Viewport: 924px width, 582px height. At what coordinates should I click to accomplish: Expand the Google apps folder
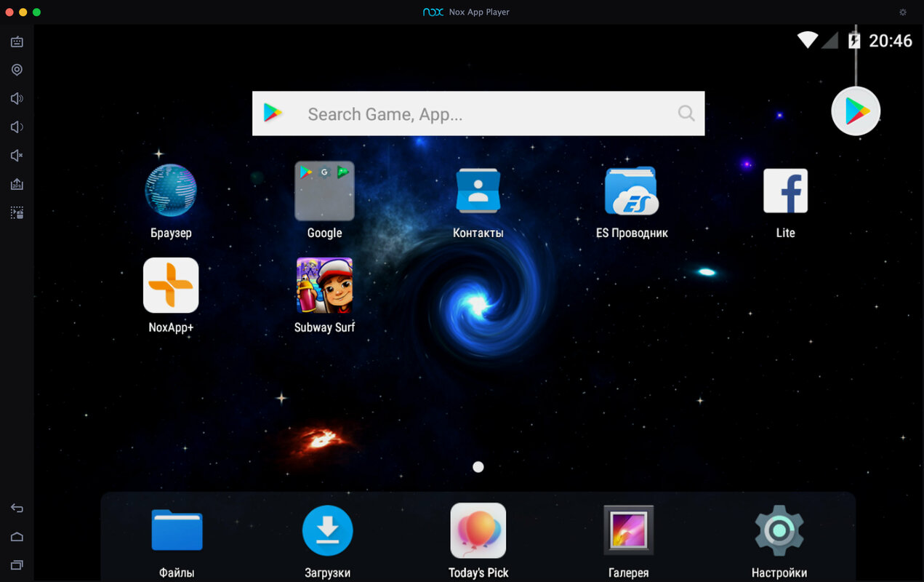(x=324, y=191)
